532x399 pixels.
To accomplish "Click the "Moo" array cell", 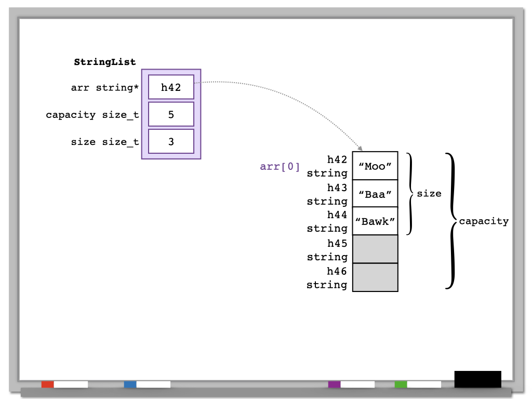I will (375, 166).
